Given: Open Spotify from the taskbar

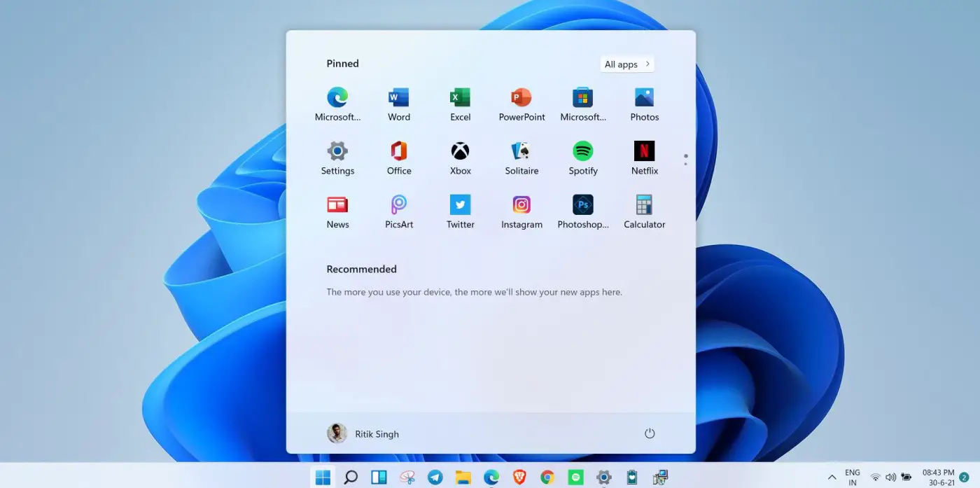Looking at the screenshot, I should [x=575, y=477].
